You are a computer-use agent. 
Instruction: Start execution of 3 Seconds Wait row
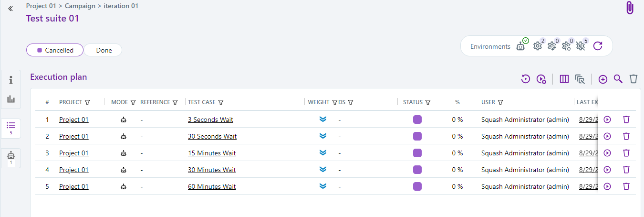pos(607,119)
